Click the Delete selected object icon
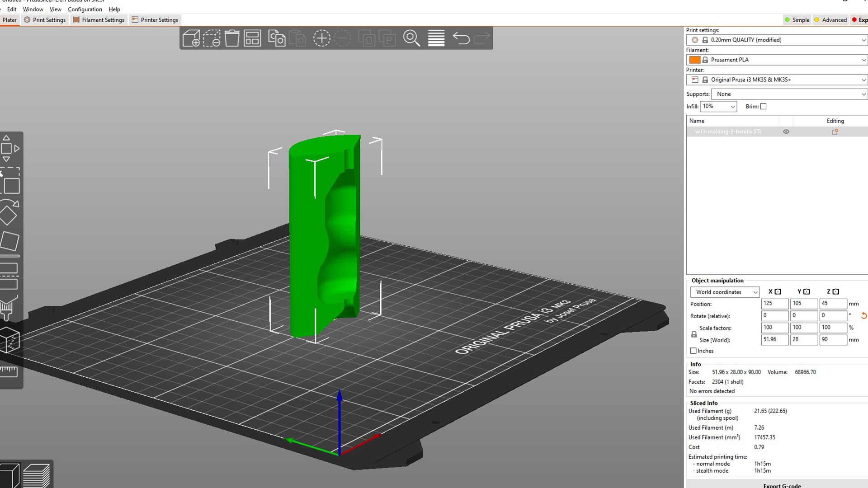The height and width of the screenshot is (488, 868). [x=212, y=38]
